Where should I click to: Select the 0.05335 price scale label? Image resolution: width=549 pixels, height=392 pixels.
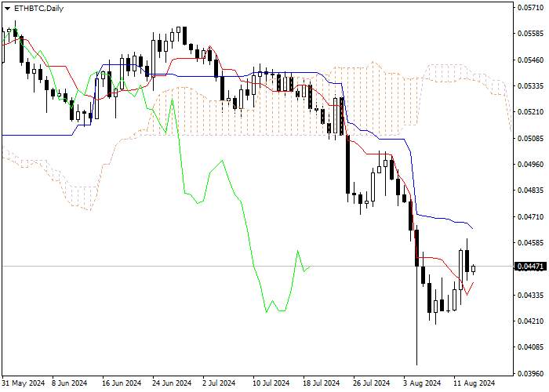pyautogui.click(x=531, y=85)
